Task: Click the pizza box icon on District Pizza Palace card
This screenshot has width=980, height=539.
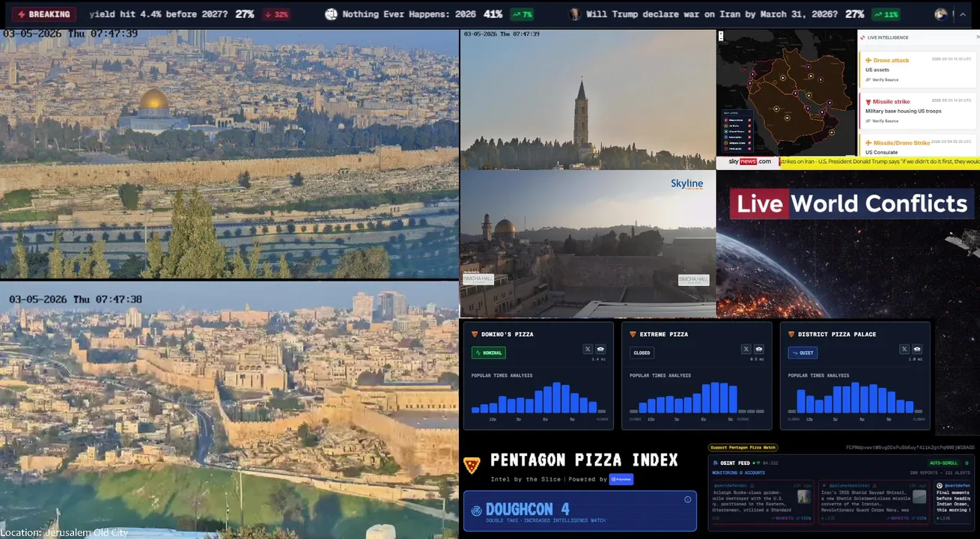Action: pyautogui.click(x=917, y=349)
